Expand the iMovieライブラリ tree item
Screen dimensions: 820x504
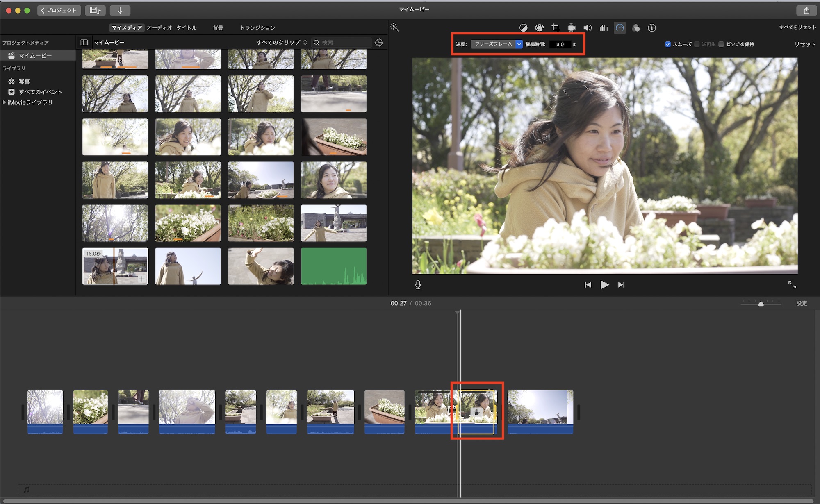coord(5,102)
